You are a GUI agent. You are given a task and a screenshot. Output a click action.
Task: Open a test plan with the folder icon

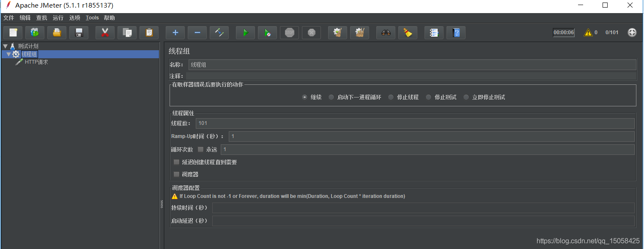tap(57, 32)
